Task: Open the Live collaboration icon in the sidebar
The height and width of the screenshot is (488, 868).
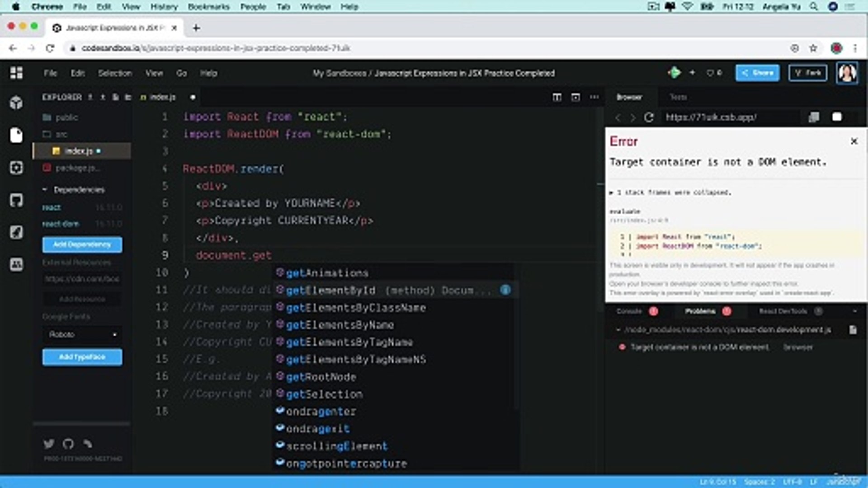Action: [17, 265]
